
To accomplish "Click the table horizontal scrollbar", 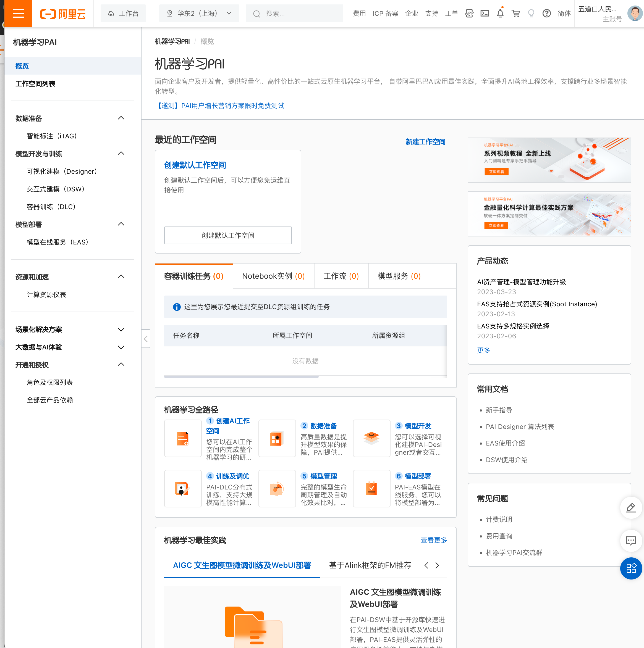I will click(241, 377).
